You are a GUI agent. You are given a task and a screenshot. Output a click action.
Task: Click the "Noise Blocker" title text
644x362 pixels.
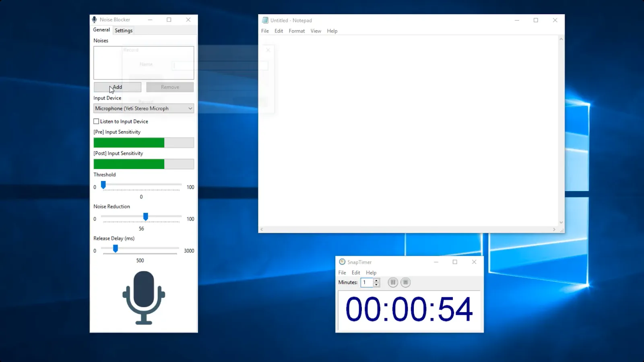(x=115, y=20)
